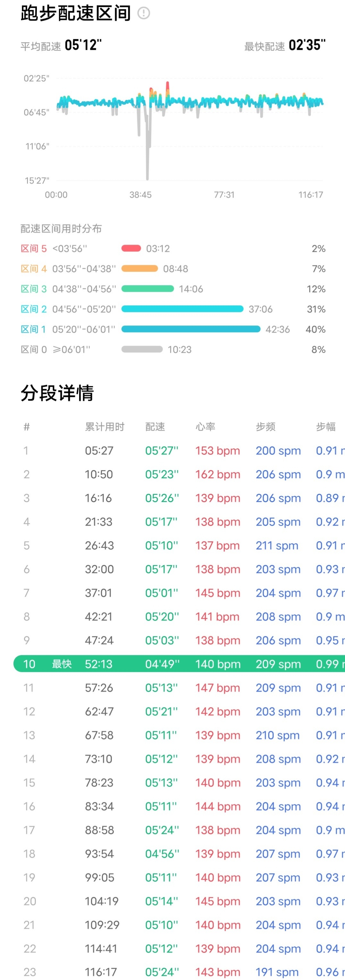This screenshot has width=345, height=980.
Task: Tap average pace value 05'12"
Action: (83, 45)
